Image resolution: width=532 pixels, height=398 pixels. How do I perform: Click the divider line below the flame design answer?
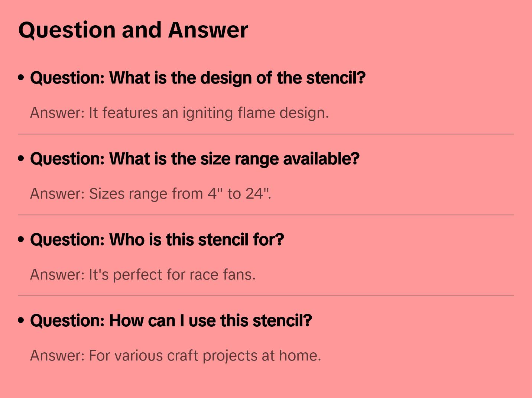pyautogui.click(x=266, y=134)
